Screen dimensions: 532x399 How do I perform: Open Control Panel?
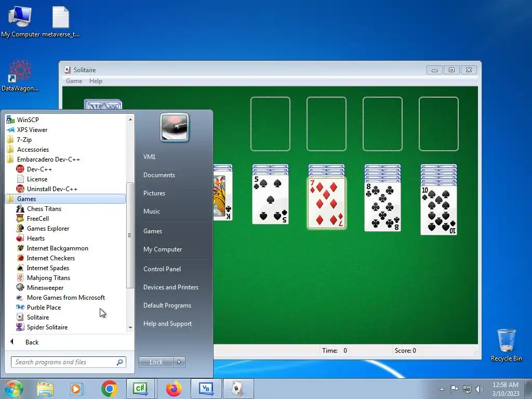click(x=162, y=269)
